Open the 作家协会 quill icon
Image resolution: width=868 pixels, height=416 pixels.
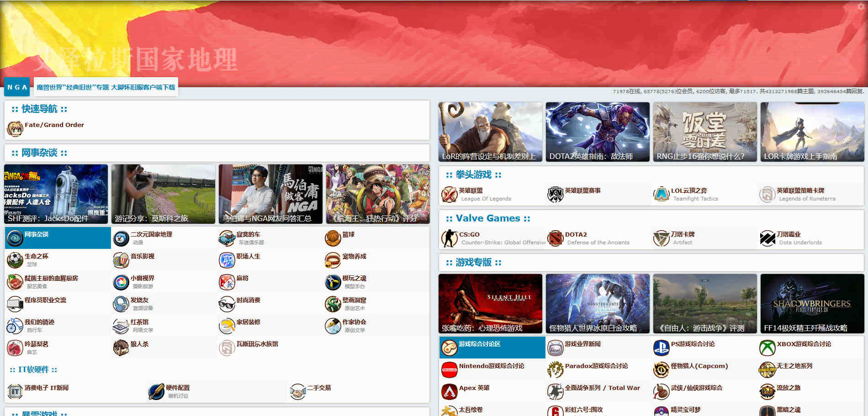[333, 326]
